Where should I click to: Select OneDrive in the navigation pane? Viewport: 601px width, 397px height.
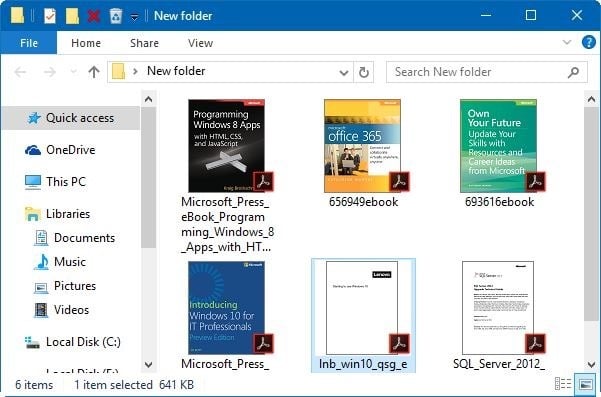point(71,150)
